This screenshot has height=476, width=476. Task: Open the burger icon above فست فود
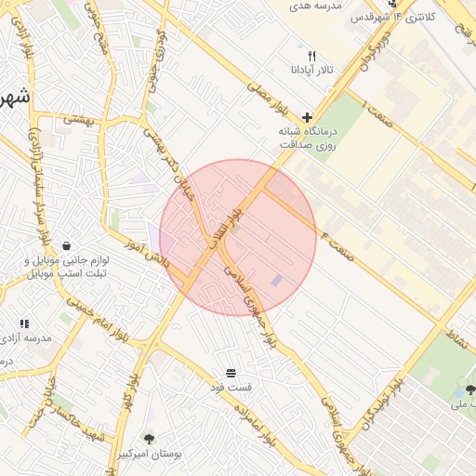pos(231,374)
